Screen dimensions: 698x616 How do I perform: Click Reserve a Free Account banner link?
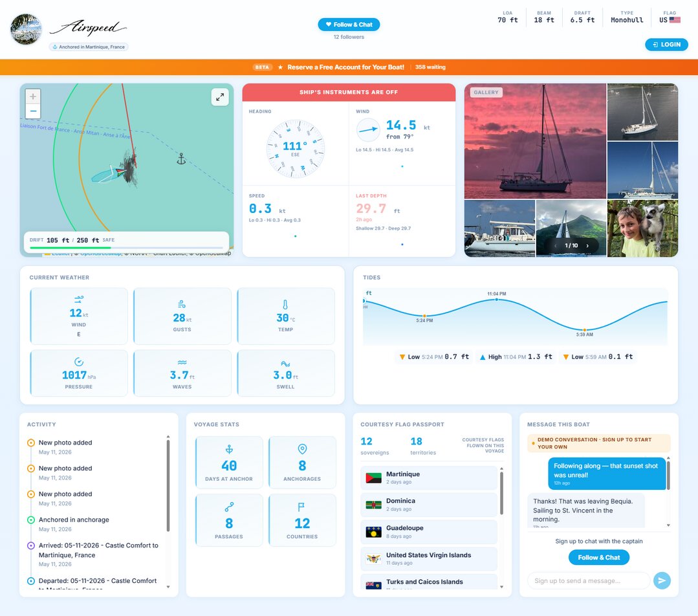pos(345,67)
